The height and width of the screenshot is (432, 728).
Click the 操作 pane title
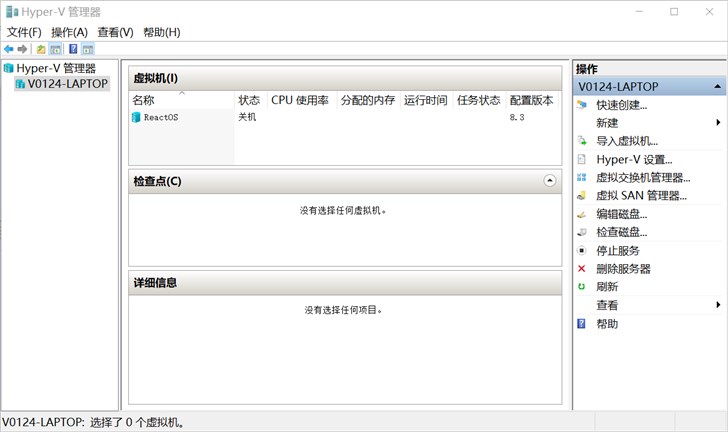point(587,69)
